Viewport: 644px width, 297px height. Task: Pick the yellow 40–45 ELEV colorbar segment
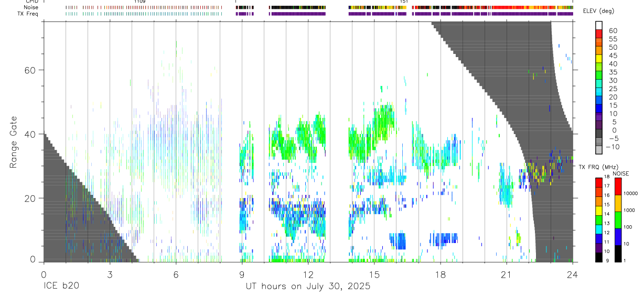pyautogui.click(x=599, y=60)
